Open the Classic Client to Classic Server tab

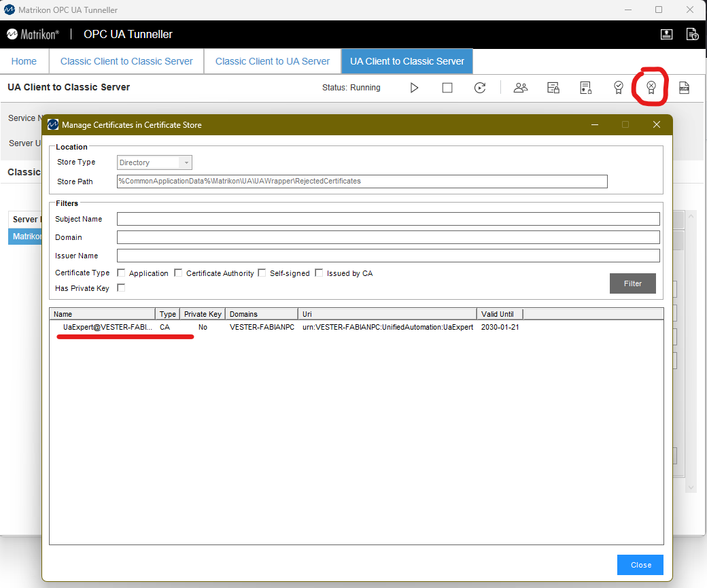click(x=126, y=61)
